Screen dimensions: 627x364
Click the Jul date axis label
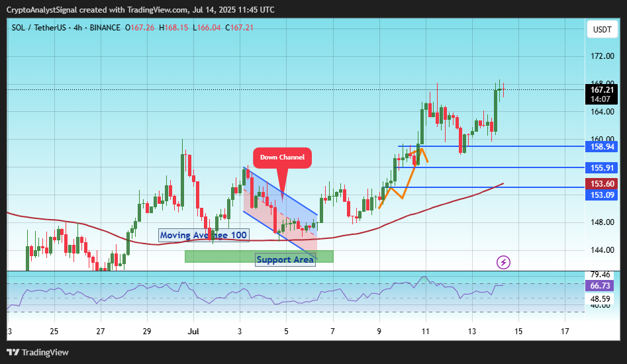pos(193,331)
